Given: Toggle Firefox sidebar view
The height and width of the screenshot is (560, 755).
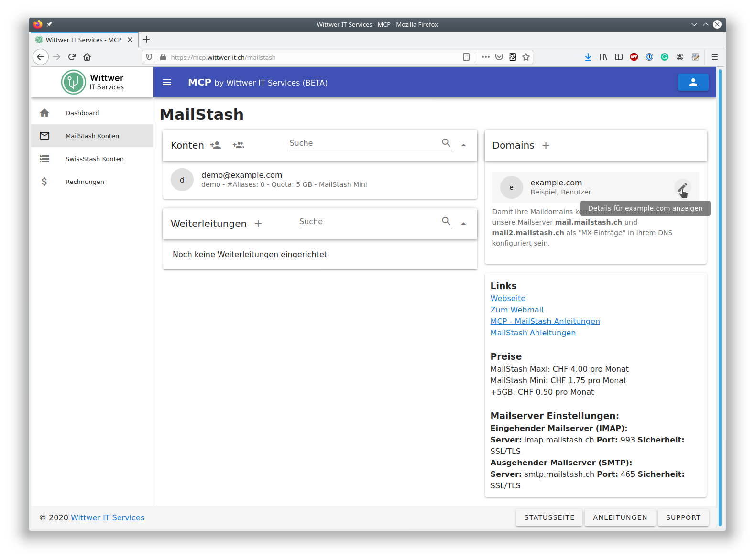Looking at the screenshot, I should [x=619, y=57].
